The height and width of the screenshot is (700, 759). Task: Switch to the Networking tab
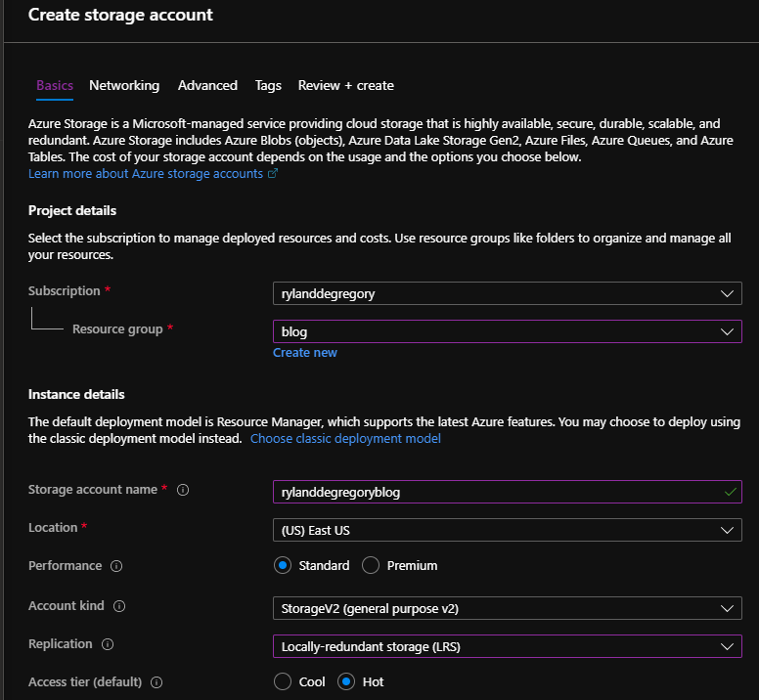(124, 86)
